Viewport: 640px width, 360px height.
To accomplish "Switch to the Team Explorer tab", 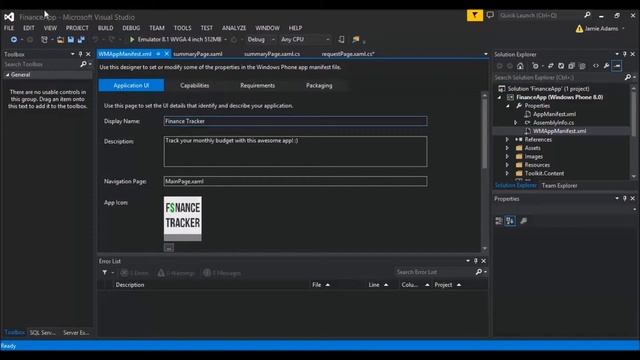I will point(560,185).
